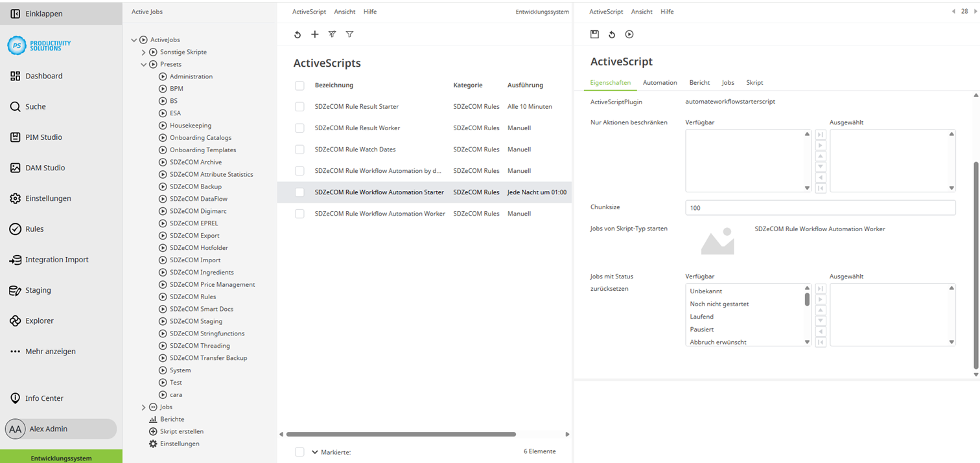The height and width of the screenshot is (463, 980).
Task: Save the ActiveScript with the floppy disk icon
Action: (594, 34)
